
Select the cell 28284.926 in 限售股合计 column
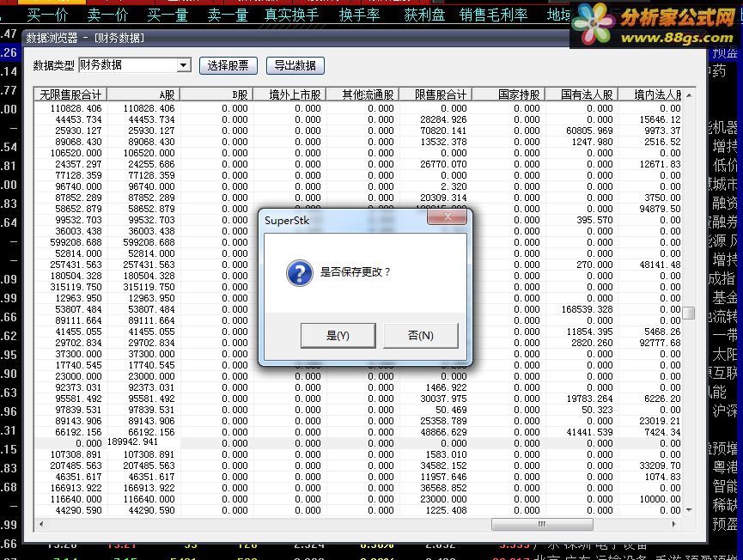coord(443,120)
